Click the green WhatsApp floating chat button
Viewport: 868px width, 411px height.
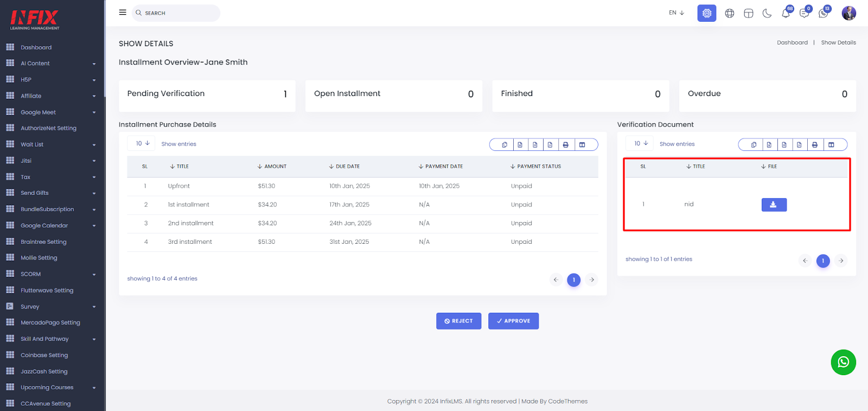pyautogui.click(x=843, y=362)
